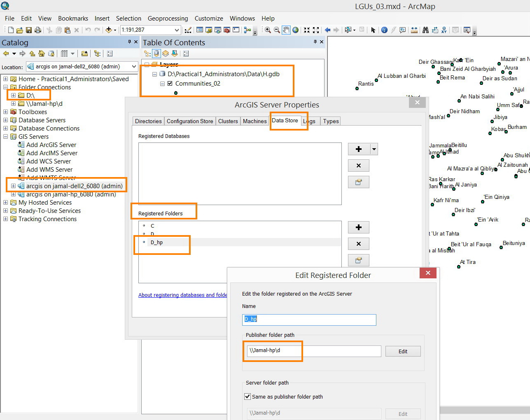Click the Select Elements arrow tool

tap(373, 30)
